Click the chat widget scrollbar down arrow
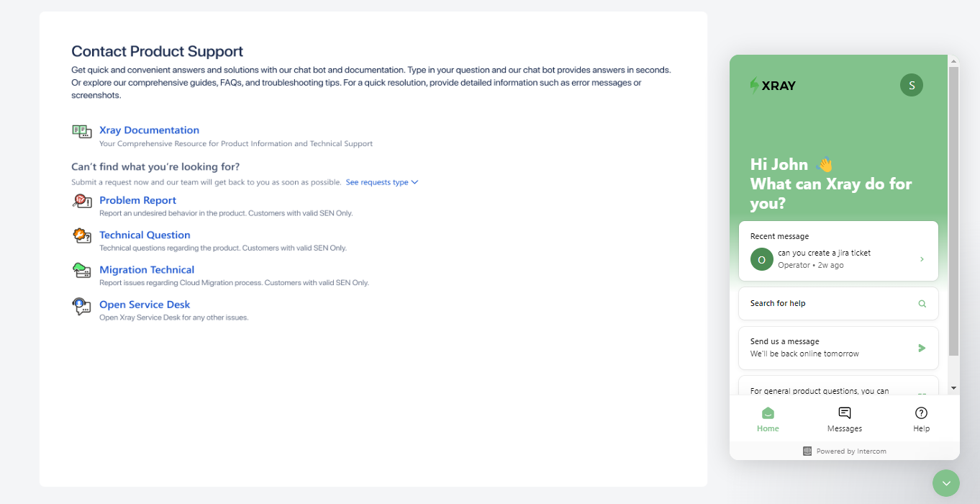This screenshot has height=504, width=980. coord(953,388)
